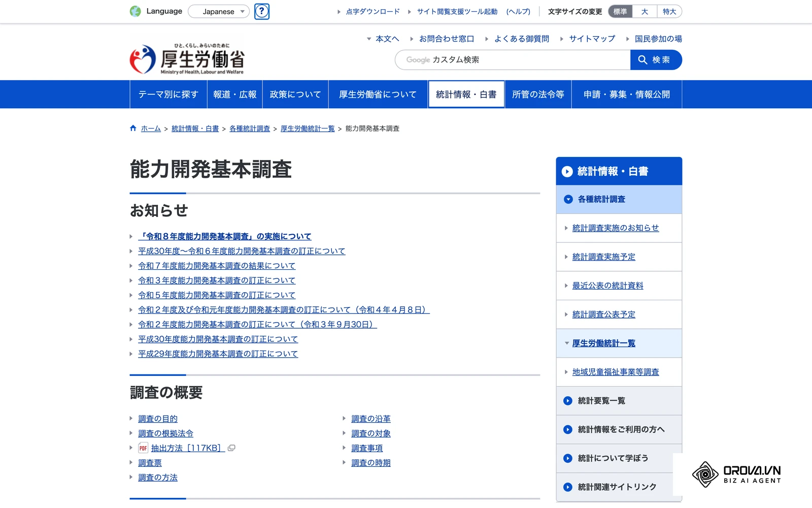
Task: Click the circle icon beside 統計関連サイトリンク
Action: [568, 487]
